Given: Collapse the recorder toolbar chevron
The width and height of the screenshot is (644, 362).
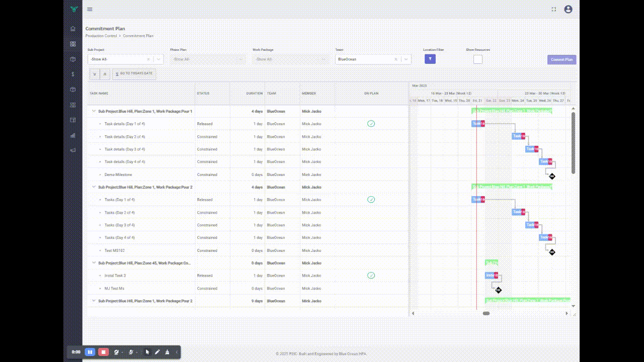Looking at the screenshot, I should point(176,352).
